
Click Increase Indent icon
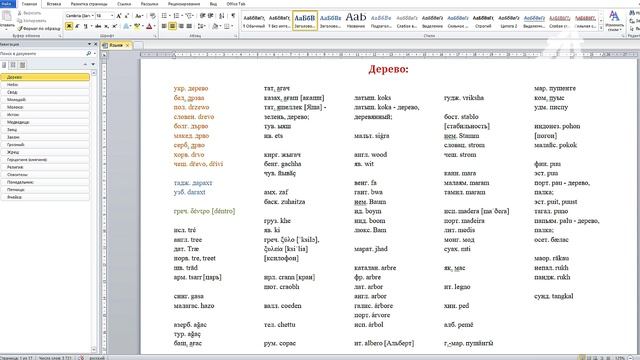211,16
